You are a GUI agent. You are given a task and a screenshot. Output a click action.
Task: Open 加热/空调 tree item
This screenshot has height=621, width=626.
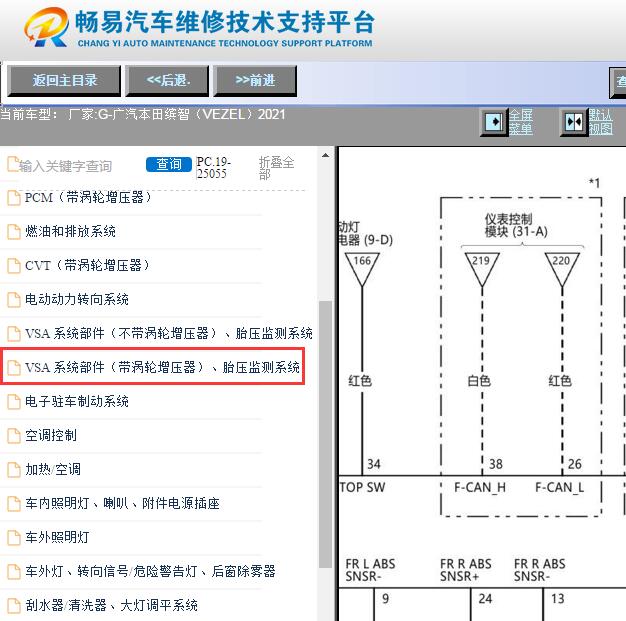click(53, 469)
